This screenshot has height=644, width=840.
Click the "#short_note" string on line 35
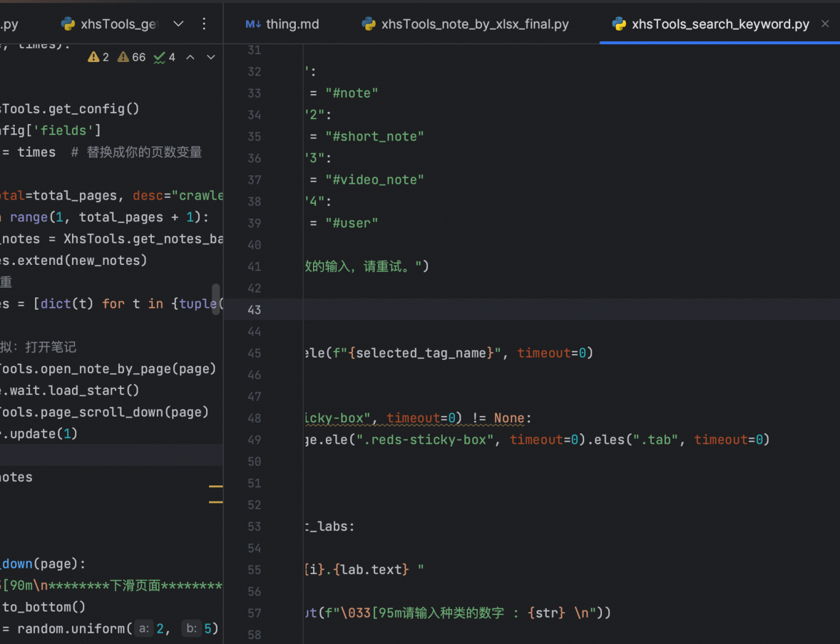(x=374, y=136)
